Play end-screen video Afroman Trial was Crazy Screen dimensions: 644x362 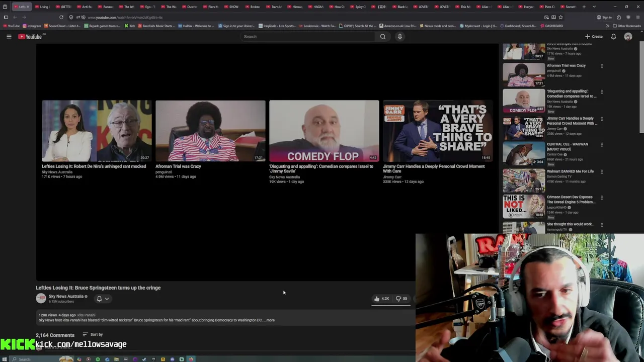(x=210, y=131)
